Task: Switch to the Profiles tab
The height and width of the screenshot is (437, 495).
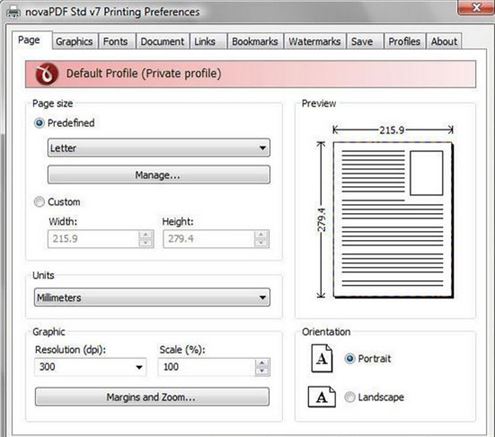Action: (x=404, y=42)
